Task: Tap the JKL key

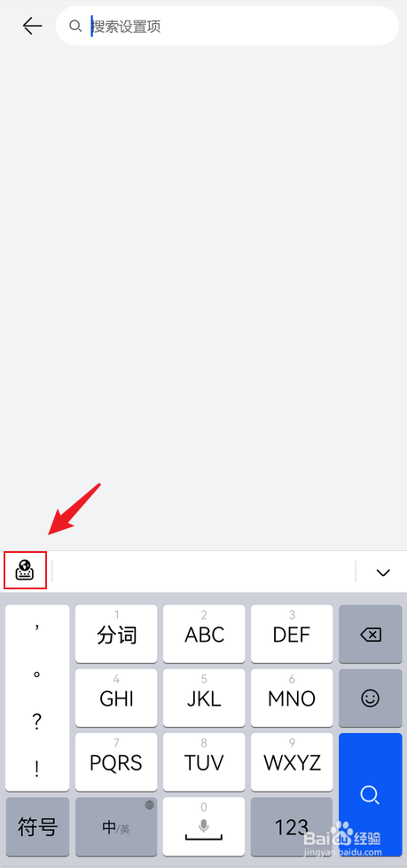Action: [x=204, y=698]
